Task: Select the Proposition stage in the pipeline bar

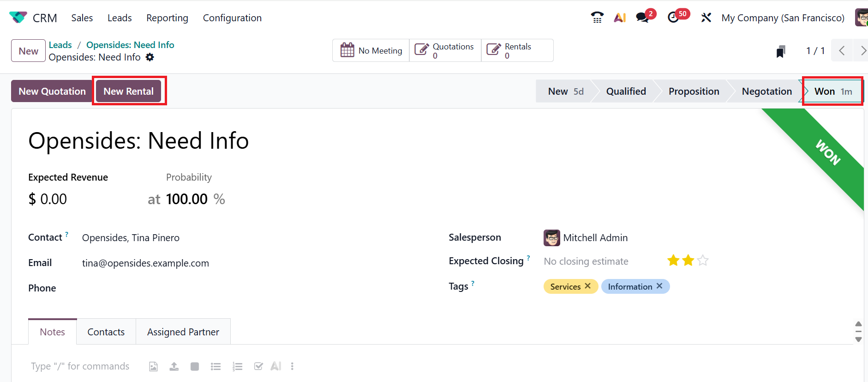Action: click(694, 91)
